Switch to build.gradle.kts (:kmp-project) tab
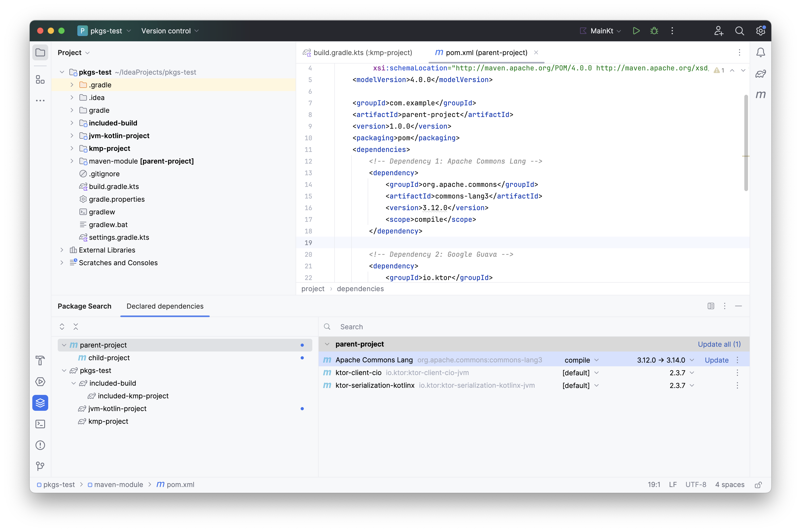 tap(357, 53)
